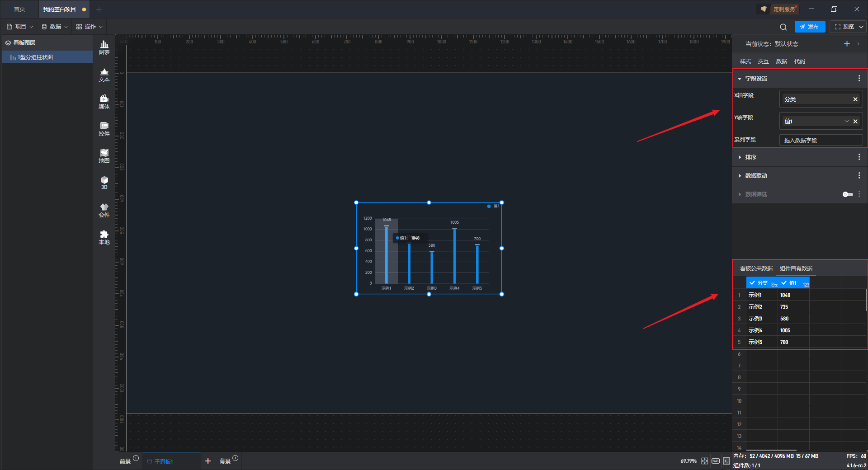This screenshot has width=868, height=470.
Task: Select T型分组柱状图 layer in tree
Action: pyautogui.click(x=47, y=57)
